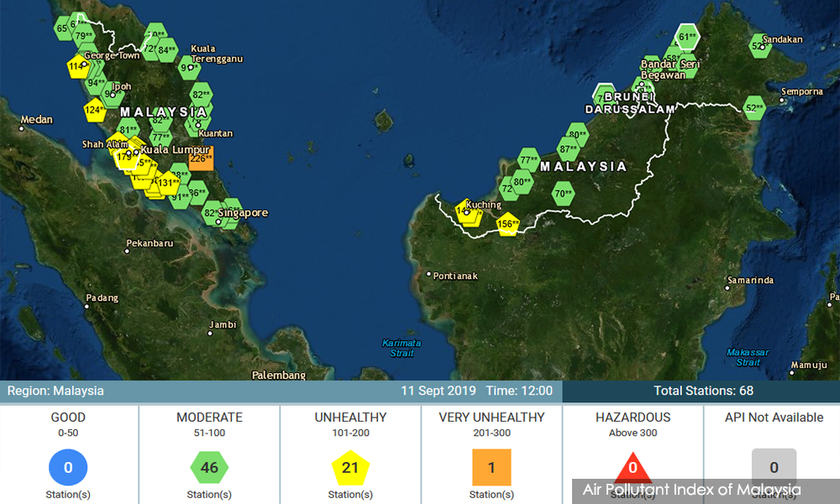Select the green Moderate legend hexagon
The image size is (840, 504).
point(209,468)
